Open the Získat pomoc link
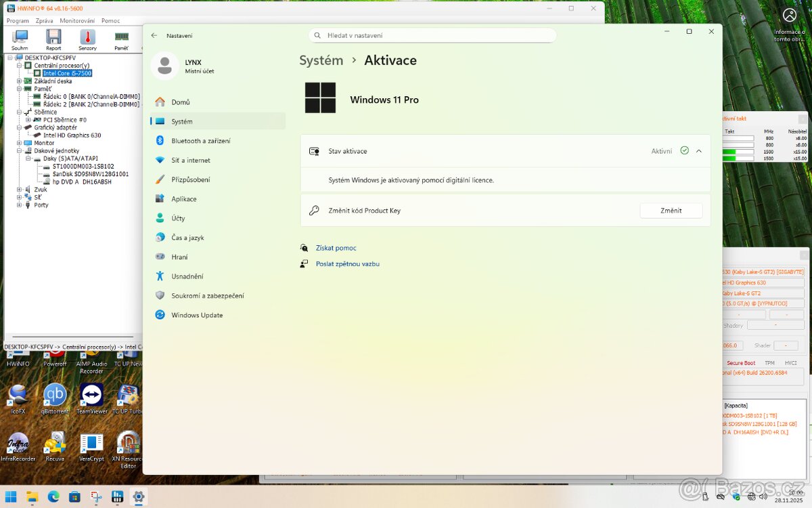Screen dimensions: 812x508 (336, 248)
